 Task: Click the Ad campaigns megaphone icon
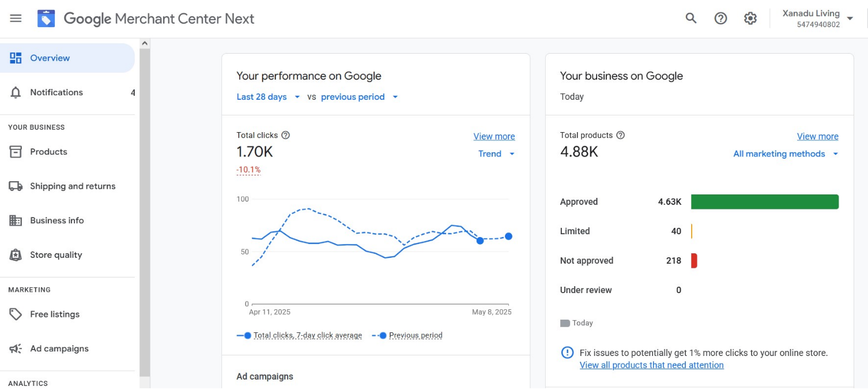point(16,349)
